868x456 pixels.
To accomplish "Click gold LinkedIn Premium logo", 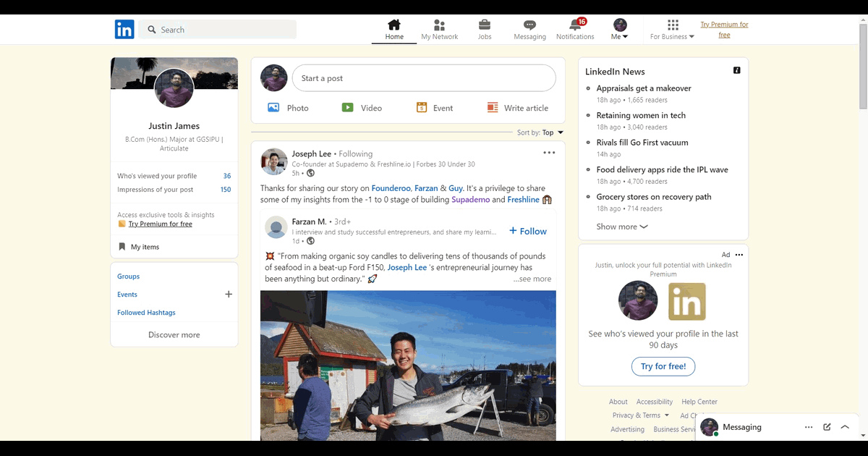I will [x=686, y=301].
